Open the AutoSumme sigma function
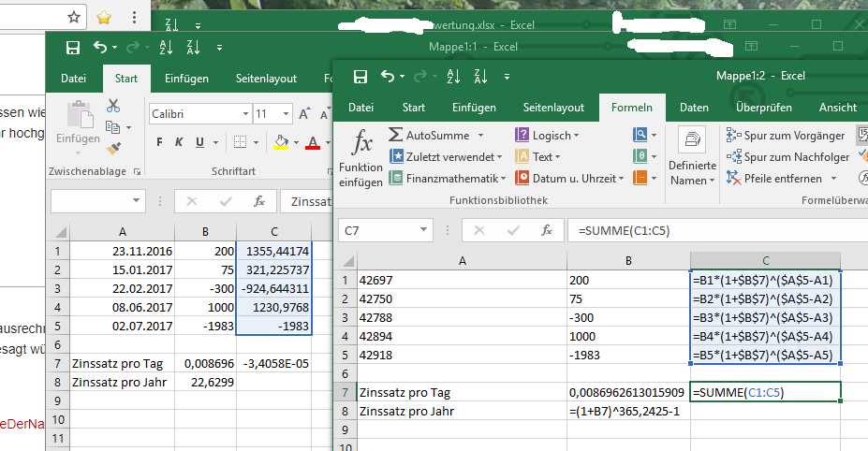The height and width of the screenshot is (451, 868). (436, 135)
